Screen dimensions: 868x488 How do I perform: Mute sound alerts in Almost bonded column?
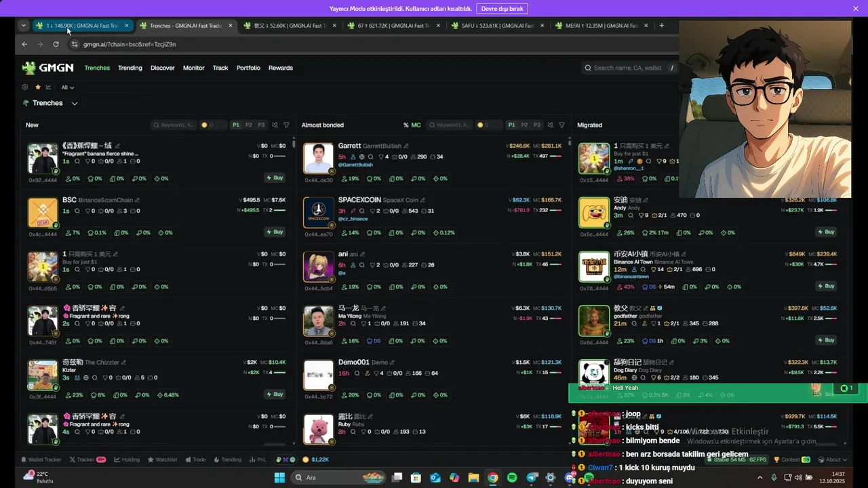point(550,125)
